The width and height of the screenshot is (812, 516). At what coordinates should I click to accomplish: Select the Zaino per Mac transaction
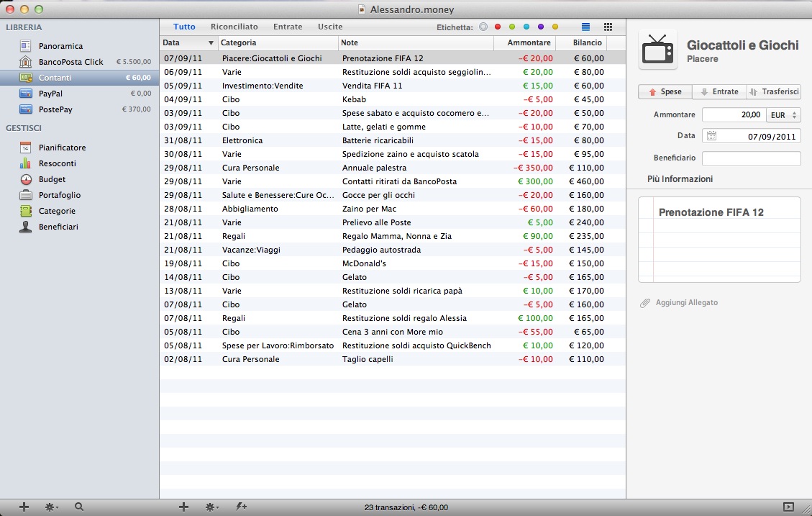tap(393, 209)
